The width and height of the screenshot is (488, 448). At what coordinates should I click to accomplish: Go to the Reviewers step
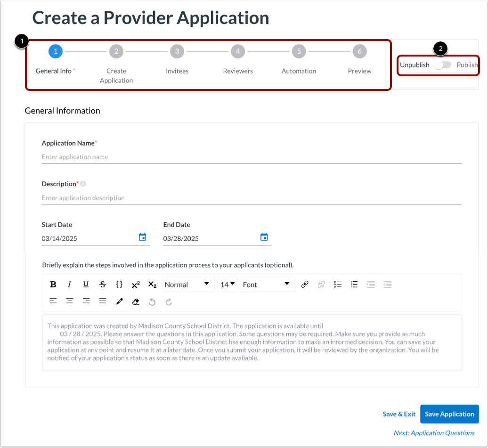tap(238, 51)
